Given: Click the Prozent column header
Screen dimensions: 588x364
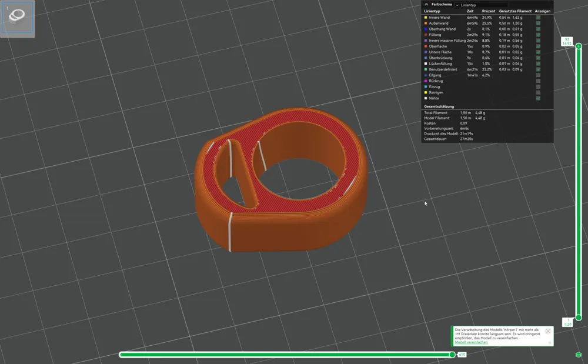Looking at the screenshot, I should pos(489,11).
